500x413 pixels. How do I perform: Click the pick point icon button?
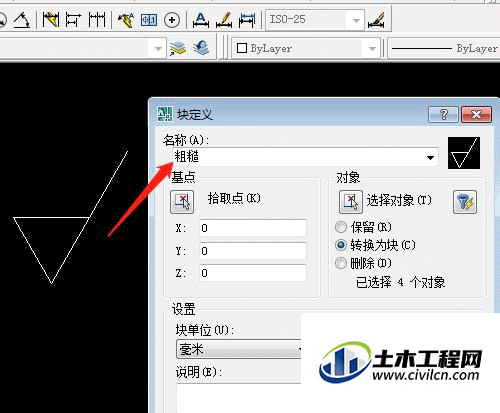pyautogui.click(x=182, y=202)
